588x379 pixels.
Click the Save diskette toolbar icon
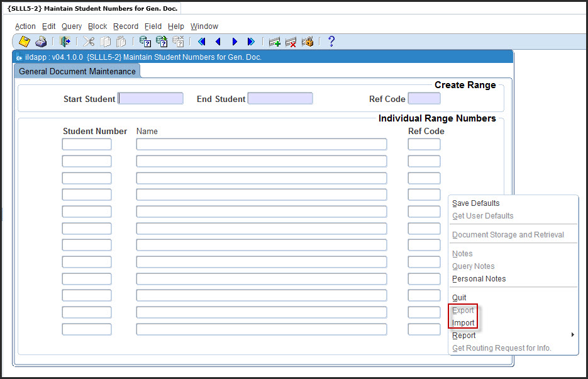[25, 42]
